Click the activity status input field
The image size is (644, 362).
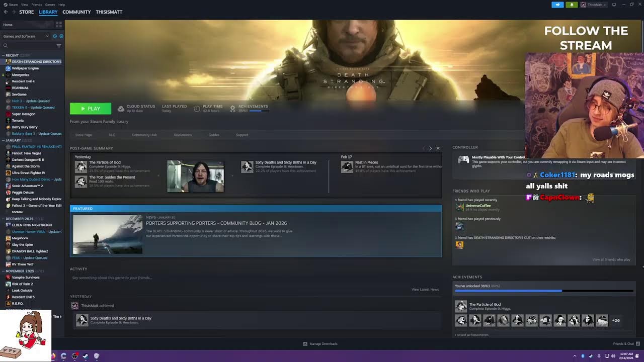256,278
